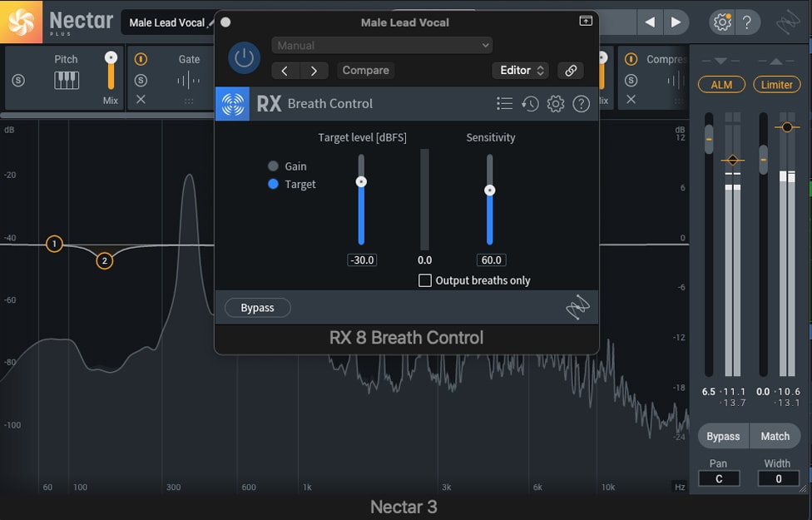Select EQ node 2

click(x=105, y=260)
